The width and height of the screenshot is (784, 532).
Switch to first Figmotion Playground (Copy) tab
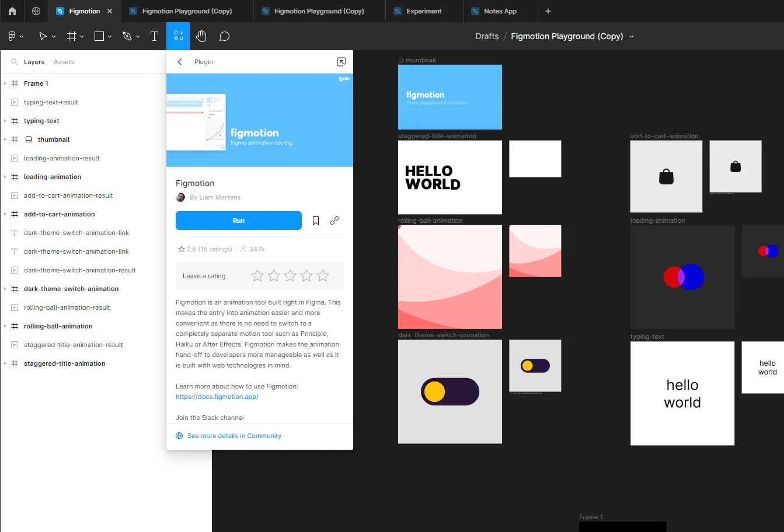[187, 11]
